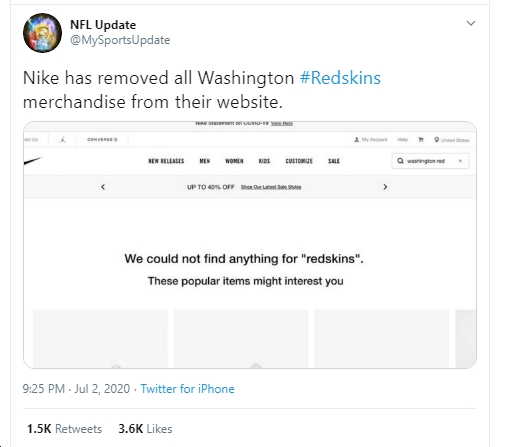This screenshot has height=447, width=509.
Task: Open the shopping cart icon
Action: (x=421, y=139)
